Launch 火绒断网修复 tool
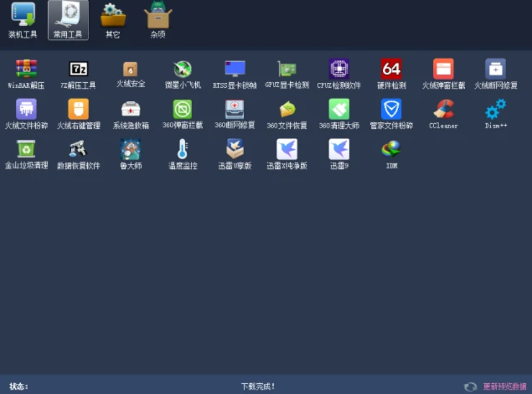This screenshot has width=532, height=394. click(496, 74)
